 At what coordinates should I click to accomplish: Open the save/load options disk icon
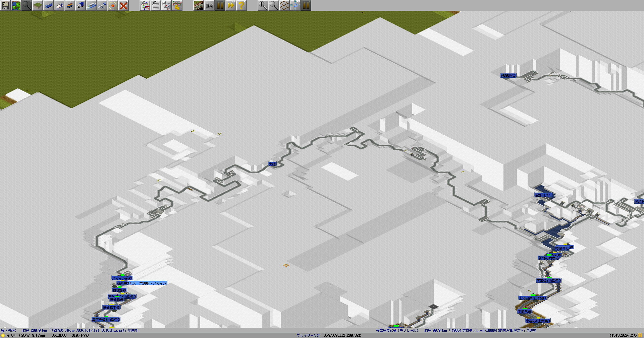click(x=5, y=5)
